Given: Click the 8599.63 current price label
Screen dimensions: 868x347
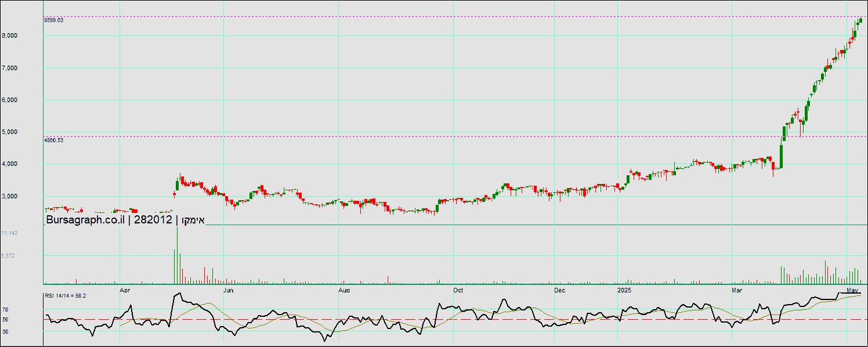Looking at the screenshot, I should [x=53, y=20].
